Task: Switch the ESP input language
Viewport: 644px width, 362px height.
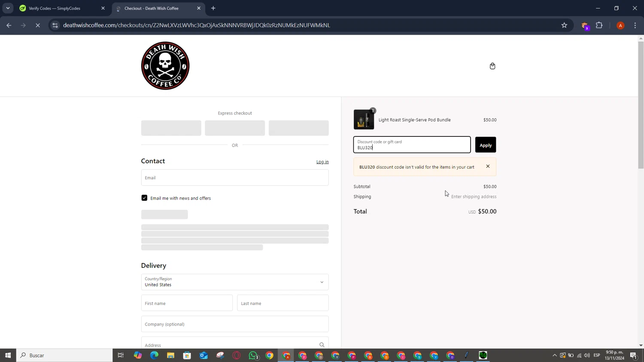Action: [x=597, y=355]
